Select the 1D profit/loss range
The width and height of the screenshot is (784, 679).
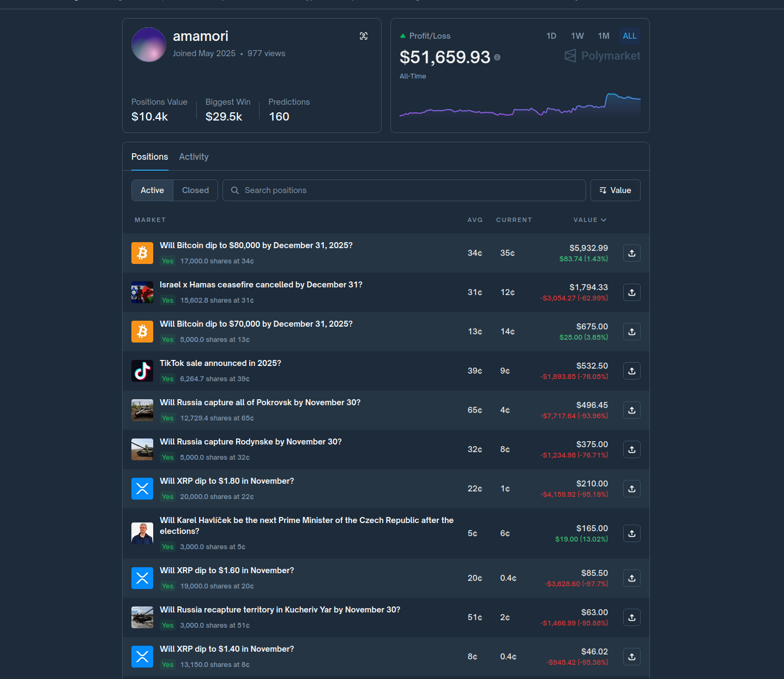[551, 36]
